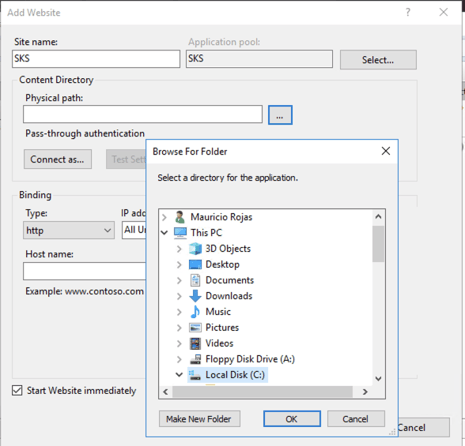The image size is (465, 446).
Task: Select Music folder label
Action: (218, 312)
